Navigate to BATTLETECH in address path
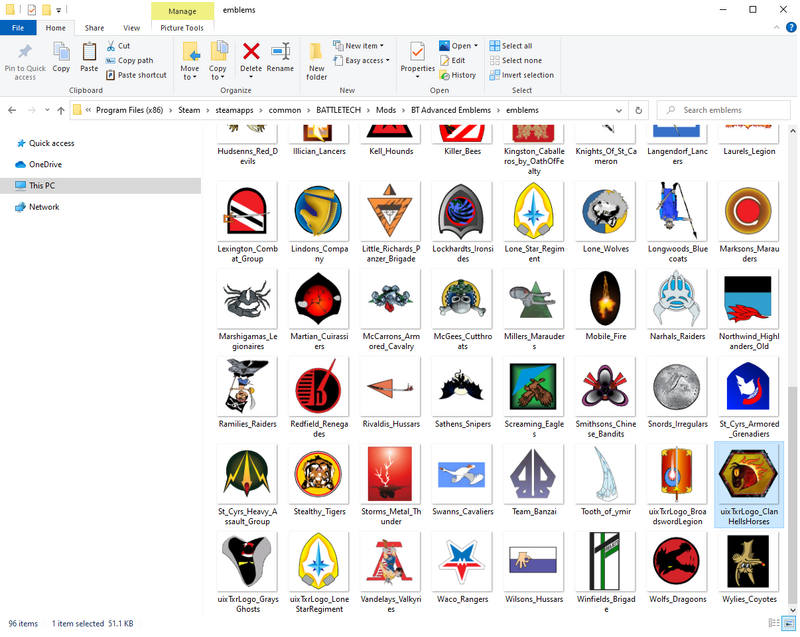The height and width of the screenshot is (637, 800). [x=338, y=110]
